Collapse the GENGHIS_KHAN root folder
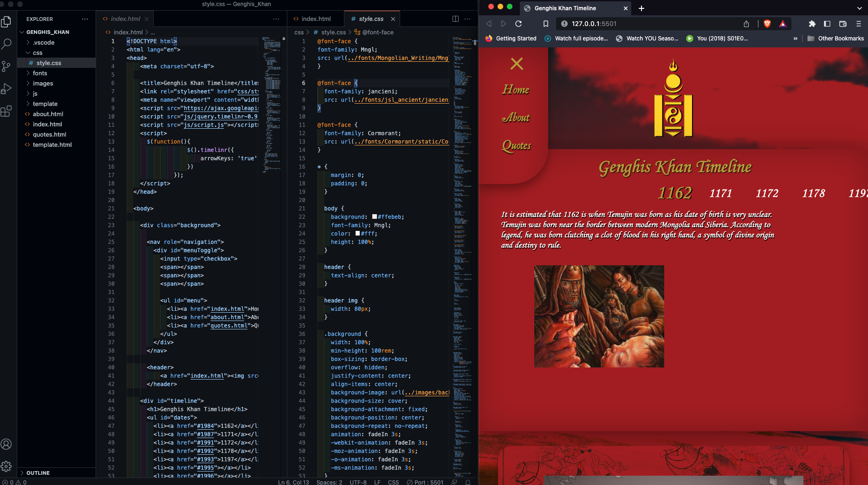 [x=47, y=32]
